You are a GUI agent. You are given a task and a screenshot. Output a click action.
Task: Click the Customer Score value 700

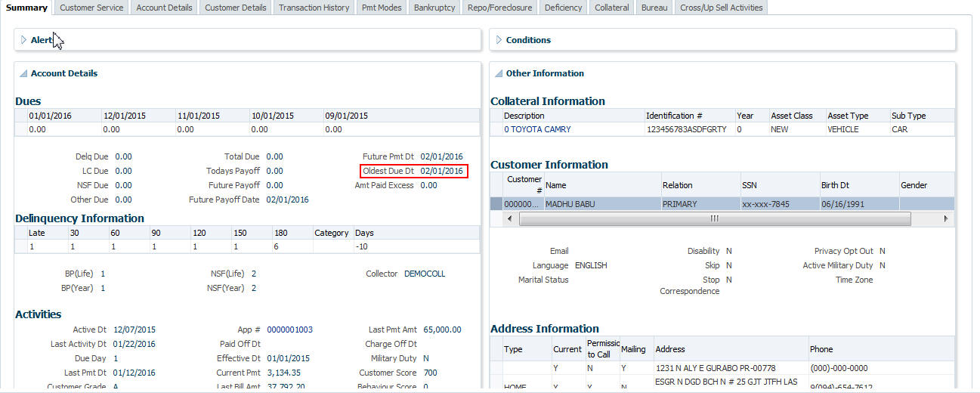(430, 373)
